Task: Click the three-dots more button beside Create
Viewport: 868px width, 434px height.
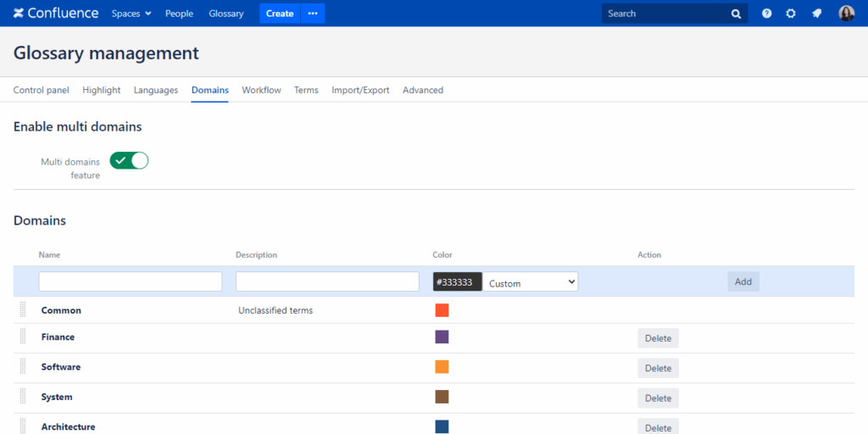Action: pos(313,14)
